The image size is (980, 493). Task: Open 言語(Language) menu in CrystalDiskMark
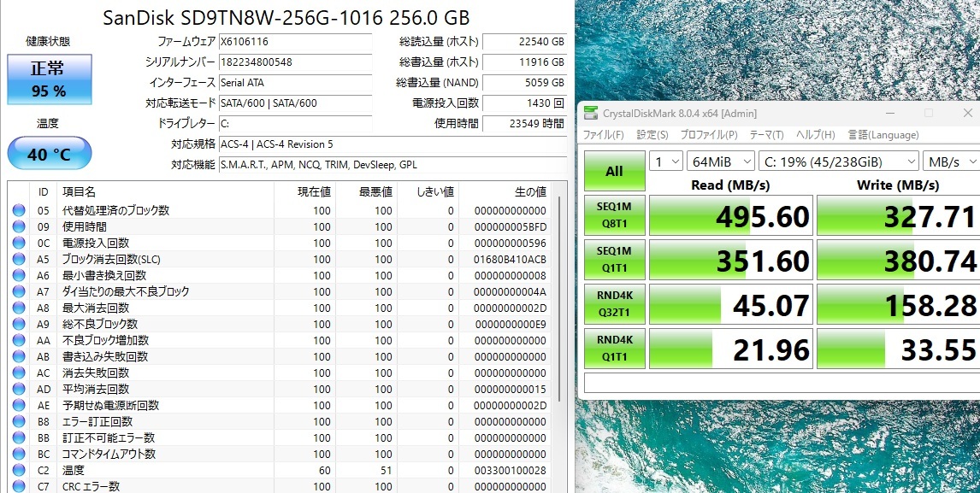883,135
